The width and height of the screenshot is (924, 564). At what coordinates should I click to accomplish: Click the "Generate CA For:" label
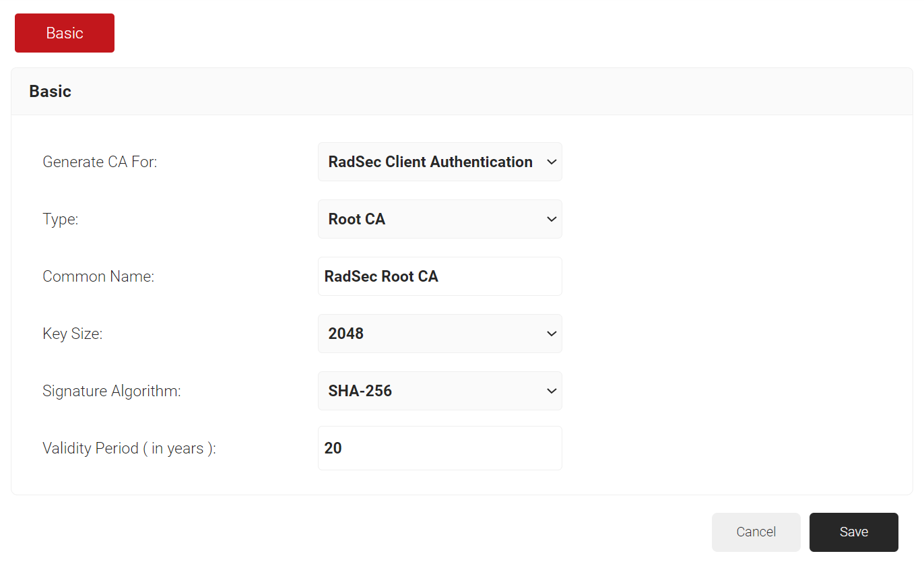click(100, 162)
